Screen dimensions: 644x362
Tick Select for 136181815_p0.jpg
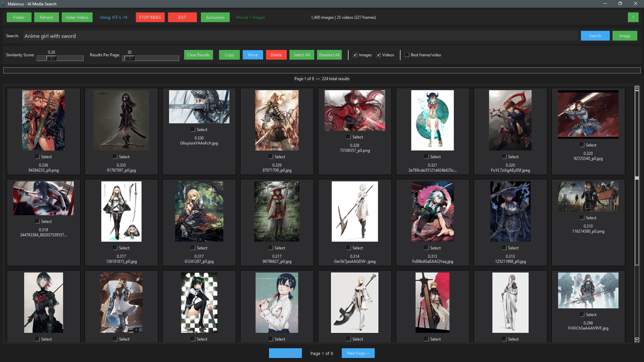[x=115, y=248]
